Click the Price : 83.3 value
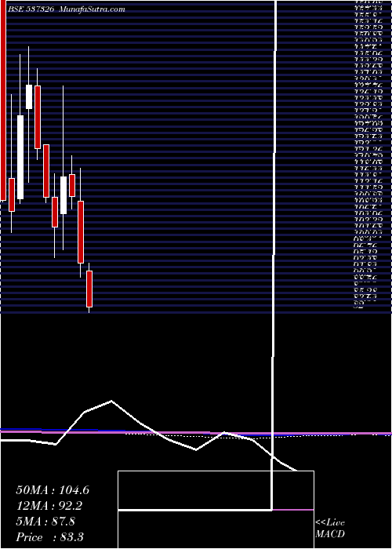The width and height of the screenshot is (392, 549). [49, 537]
